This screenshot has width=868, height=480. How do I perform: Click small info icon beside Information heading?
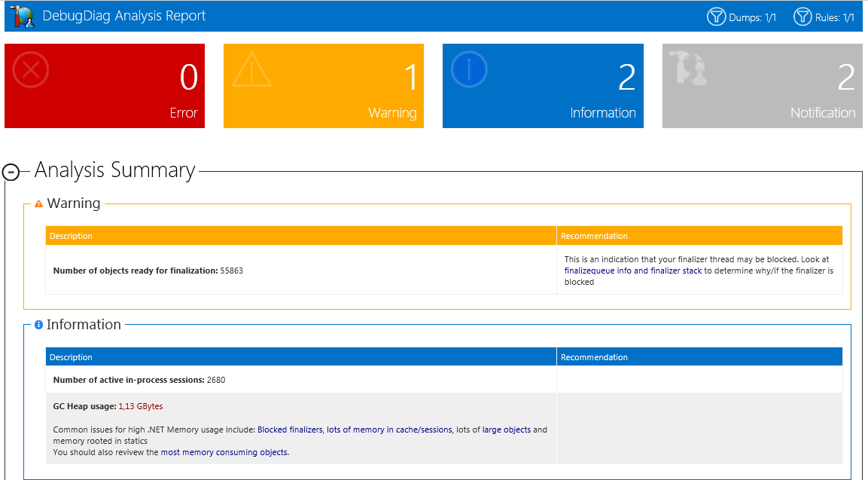(38, 325)
